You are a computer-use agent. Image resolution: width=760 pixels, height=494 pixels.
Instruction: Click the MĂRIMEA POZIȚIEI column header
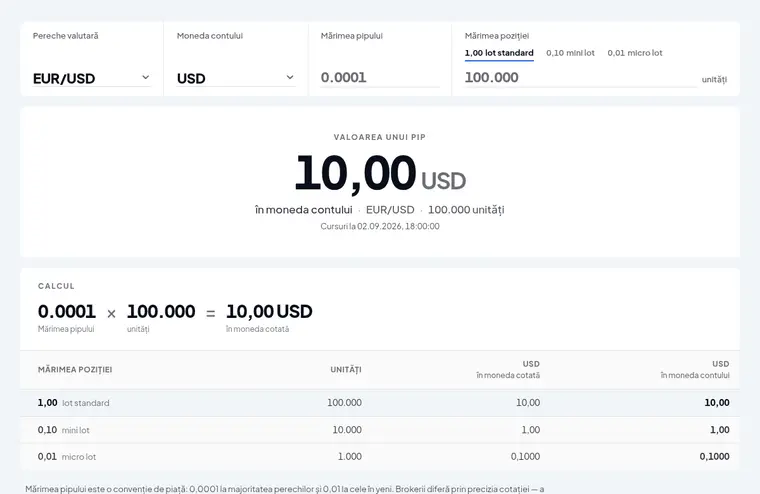(75, 369)
